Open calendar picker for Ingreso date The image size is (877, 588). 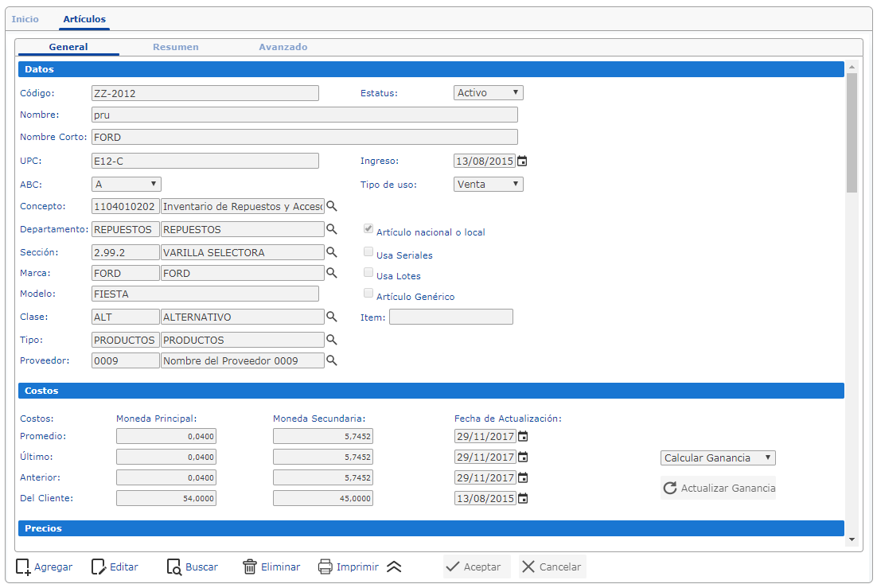522,161
